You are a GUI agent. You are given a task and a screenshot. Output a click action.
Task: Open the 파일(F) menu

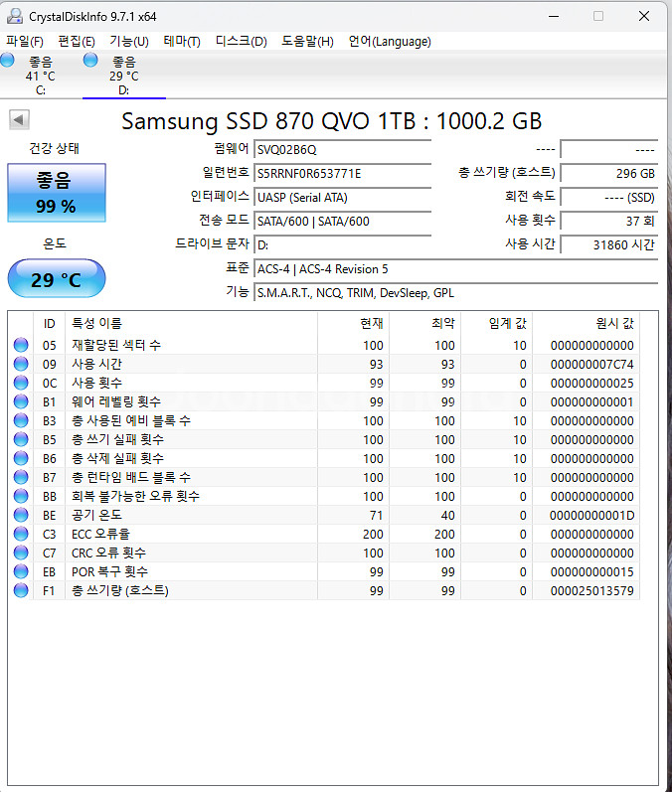pos(25,42)
